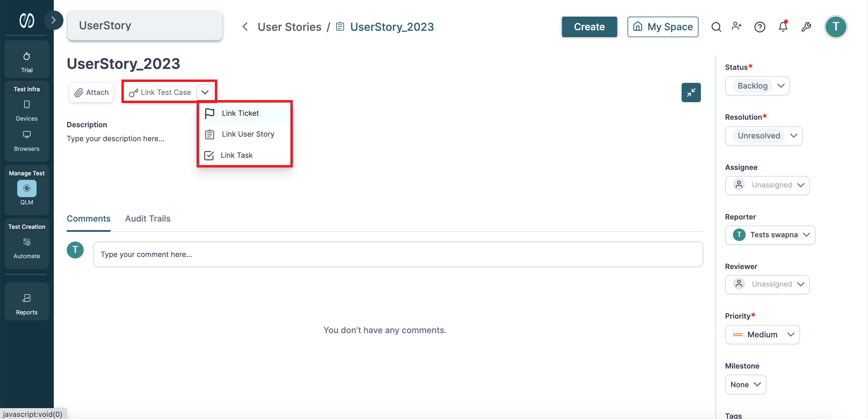Click the comment input field
Screen dimensions: 868x419
pyautogui.click(x=398, y=255)
